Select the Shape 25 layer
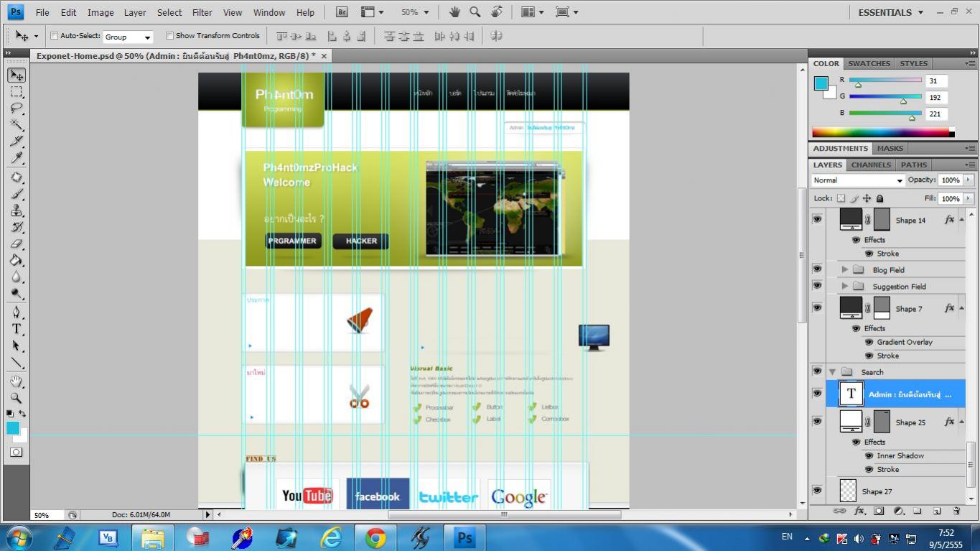 pyautogui.click(x=895, y=422)
